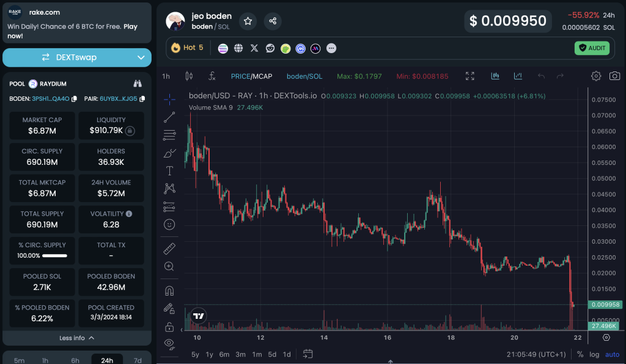Toggle auto scale on price axis
Image resolution: width=626 pixels, height=364 pixels.
pos(612,354)
